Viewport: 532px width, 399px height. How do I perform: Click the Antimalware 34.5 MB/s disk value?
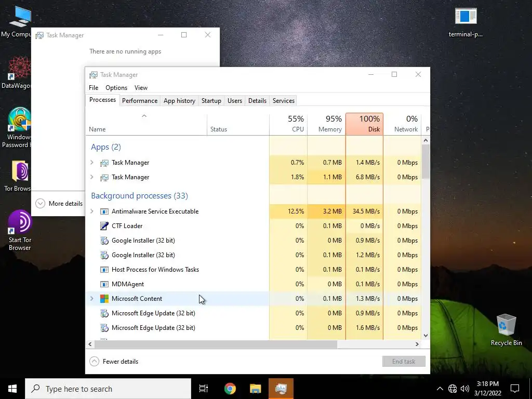click(x=366, y=211)
